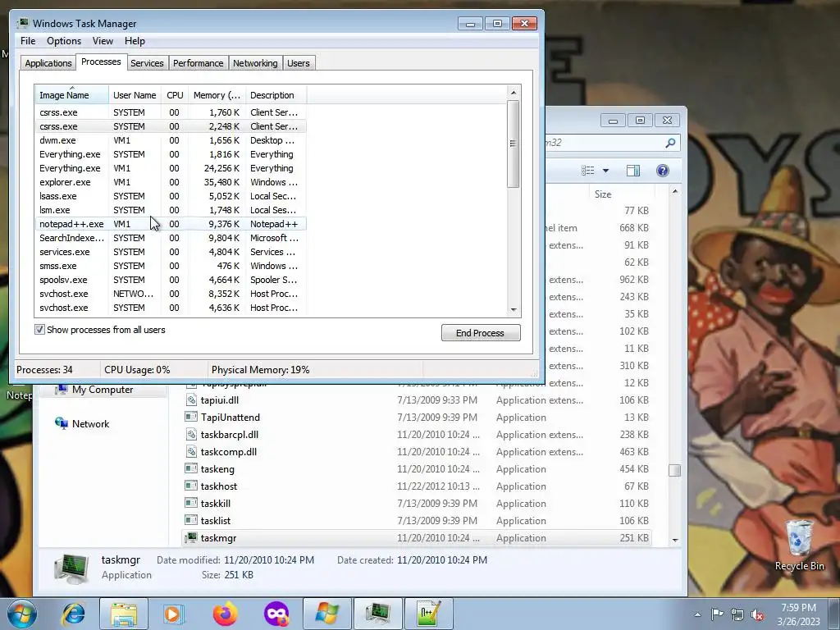Open the view options dropdown arrow
The width and height of the screenshot is (840, 630).
606,171
